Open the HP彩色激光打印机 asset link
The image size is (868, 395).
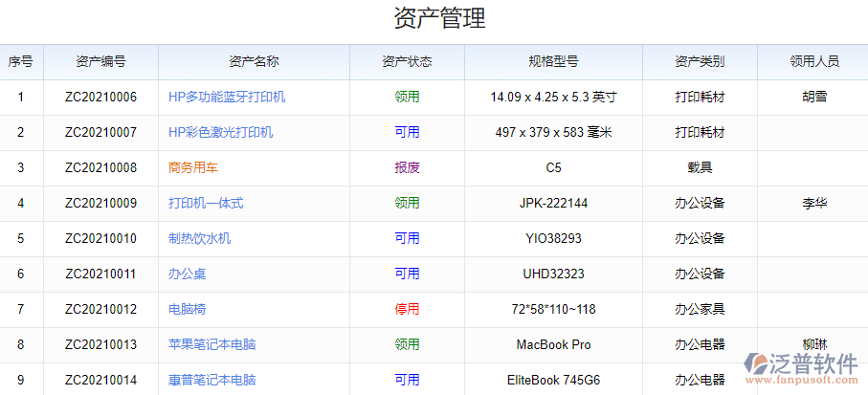[220, 132]
